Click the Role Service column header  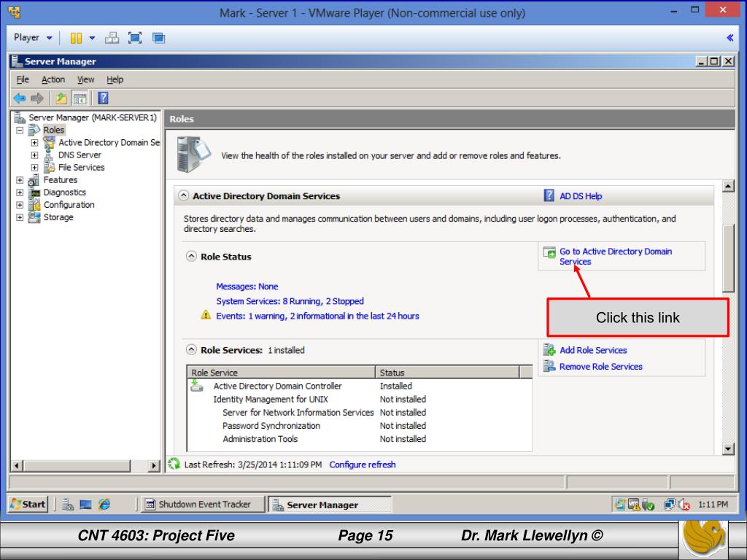click(281, 373)
